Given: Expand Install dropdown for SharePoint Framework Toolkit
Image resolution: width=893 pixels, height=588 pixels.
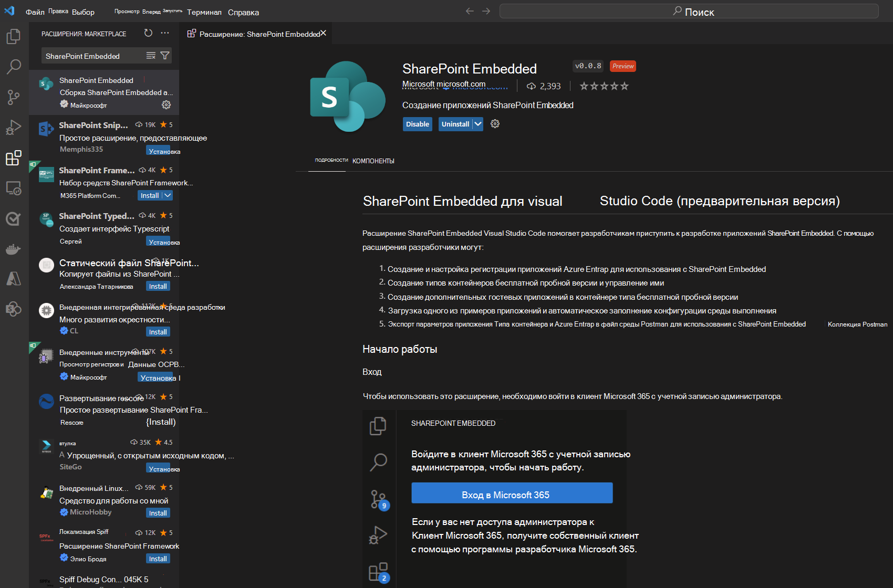Looking at the screenshot, I should coord(168,195).
